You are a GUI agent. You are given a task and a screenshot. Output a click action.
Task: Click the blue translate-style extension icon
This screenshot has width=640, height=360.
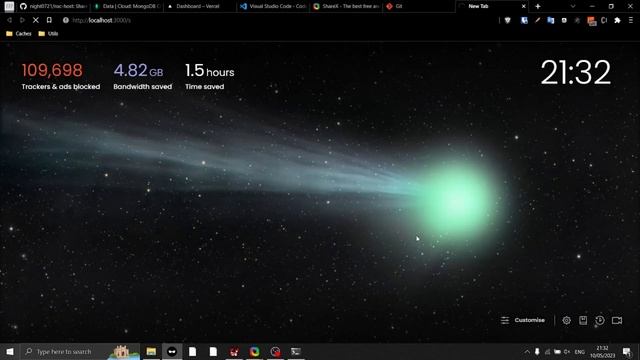[551, 20]
